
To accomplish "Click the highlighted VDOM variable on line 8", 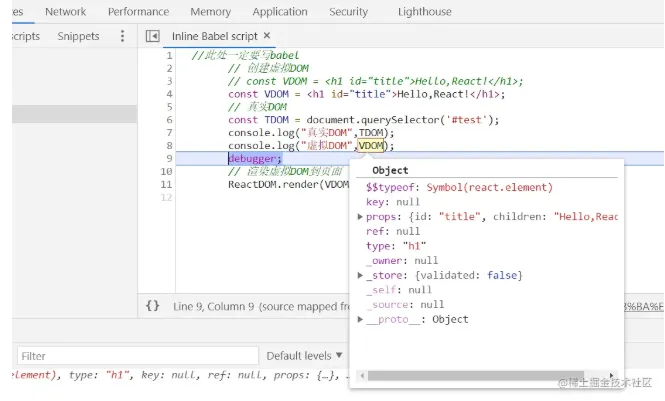I will [x=371, y=145].
